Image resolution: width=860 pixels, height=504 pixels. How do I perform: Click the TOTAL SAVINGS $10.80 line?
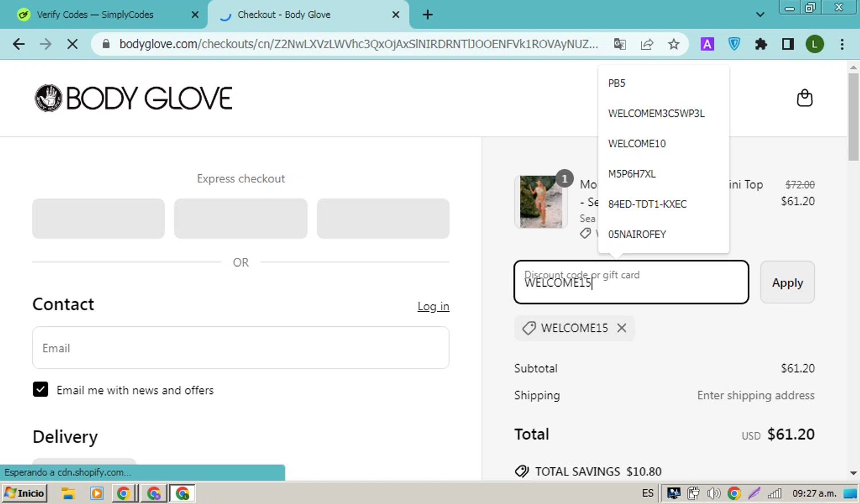[x=588, y=471]
